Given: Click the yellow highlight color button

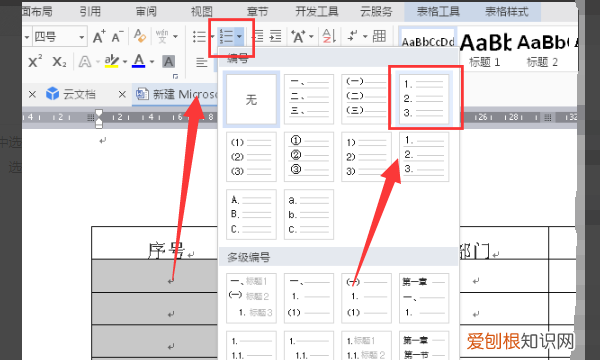Looking at the screenshot, I should point(112,62).
